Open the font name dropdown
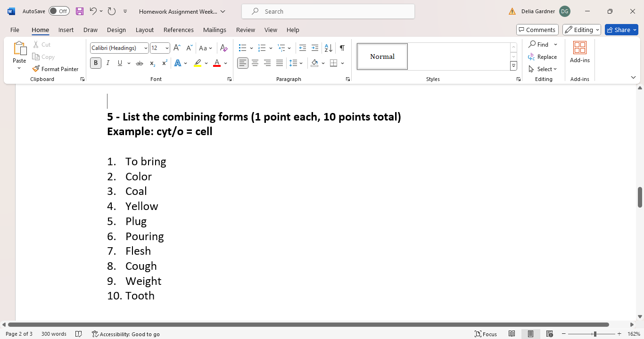The height and width of the screenshot is (339, 644). (146, 48)
